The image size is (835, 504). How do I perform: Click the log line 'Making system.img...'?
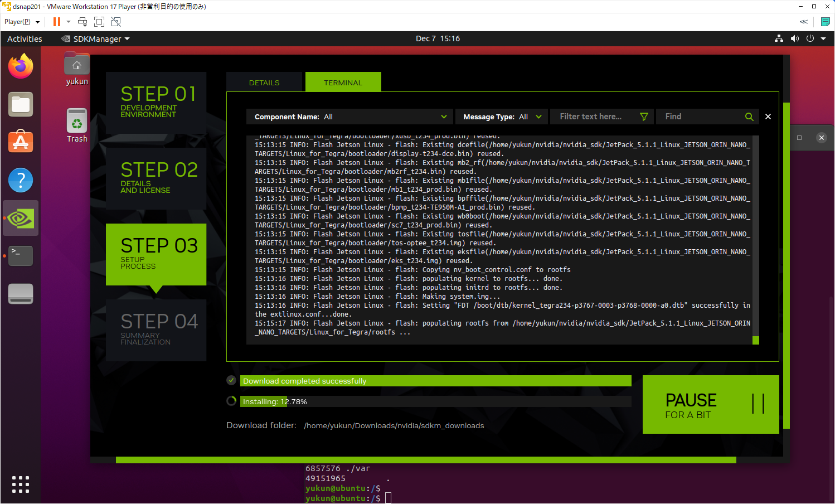[x=377, y=297]
